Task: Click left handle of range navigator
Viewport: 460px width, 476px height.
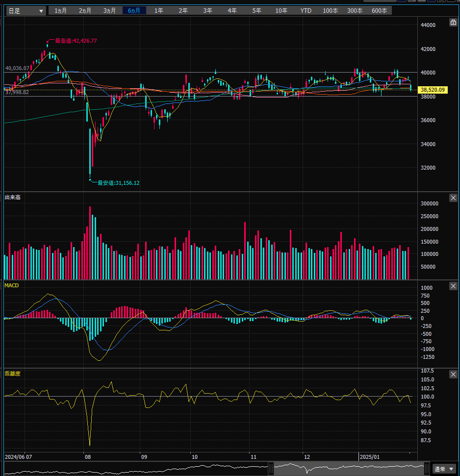Action: pyautogui.click(x=271, y=469)
